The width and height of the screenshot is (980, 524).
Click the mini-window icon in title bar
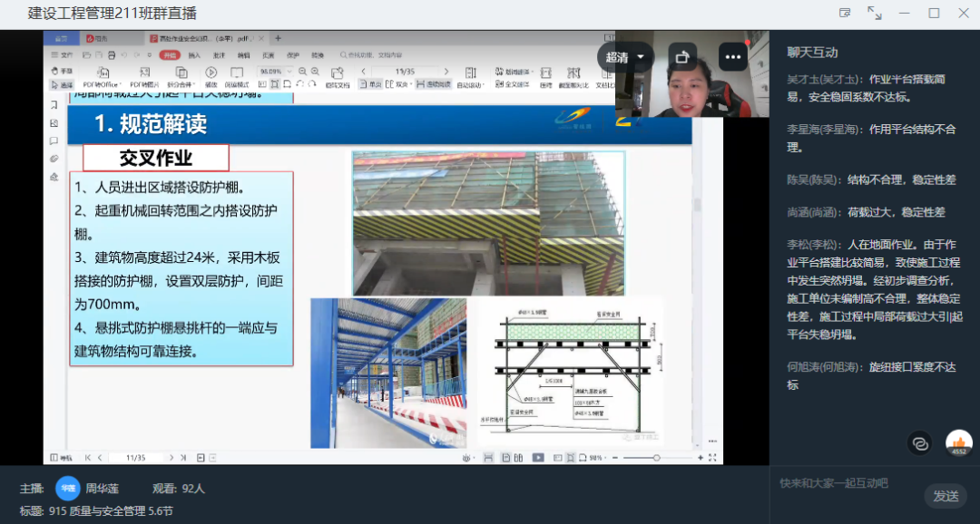pos(845,13)
